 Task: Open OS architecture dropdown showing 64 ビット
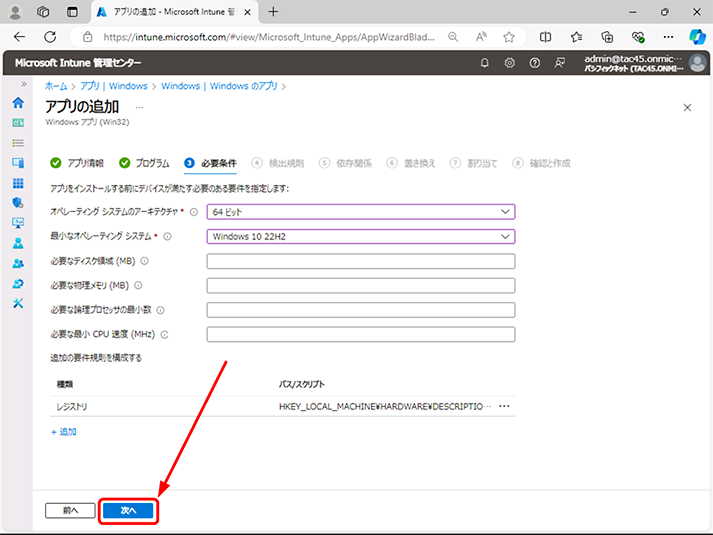pos(361,212)
